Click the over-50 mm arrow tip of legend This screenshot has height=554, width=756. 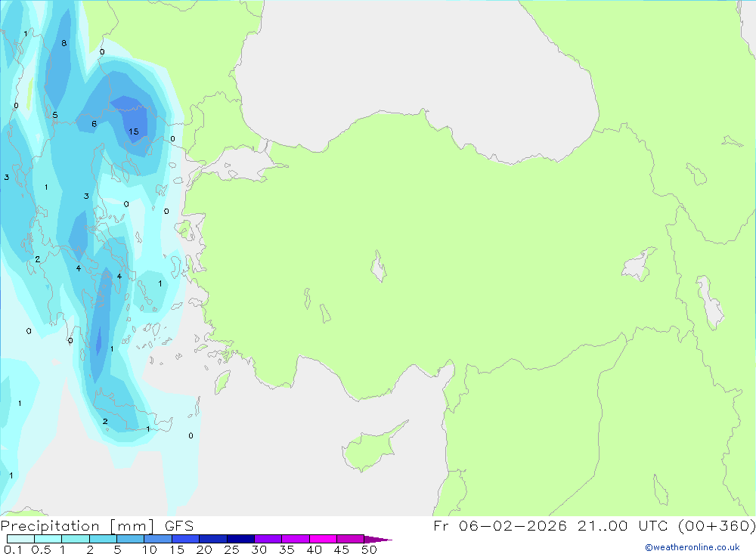379,540
